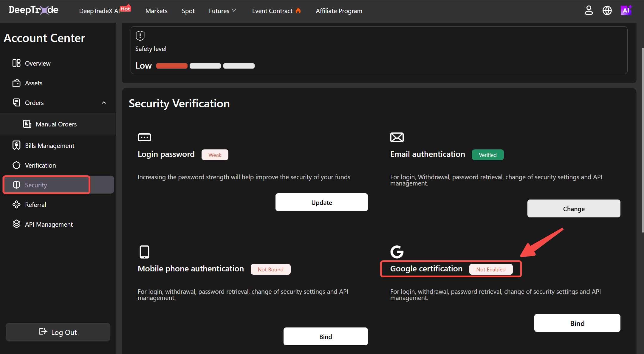Click the Weak password strength badge
The height and width of the screenshot is (354, 644).
[215, 155]
